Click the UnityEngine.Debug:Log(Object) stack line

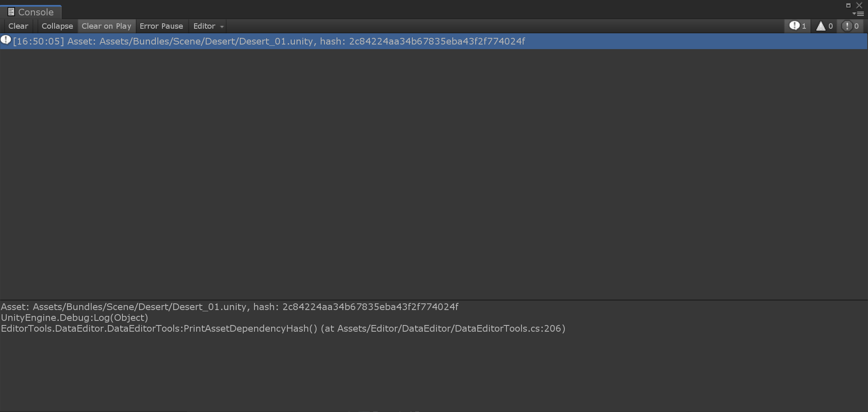[75, 318]
